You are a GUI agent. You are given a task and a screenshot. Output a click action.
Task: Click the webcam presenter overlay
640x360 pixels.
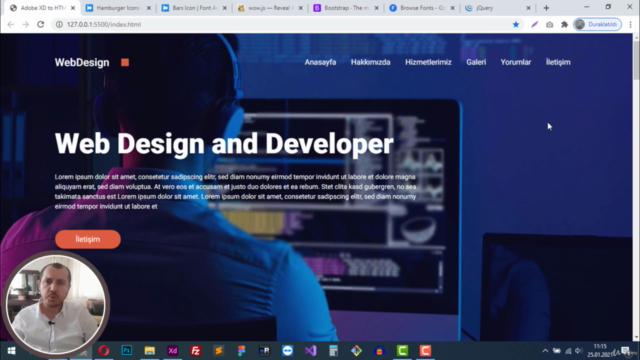click(56, 303)
